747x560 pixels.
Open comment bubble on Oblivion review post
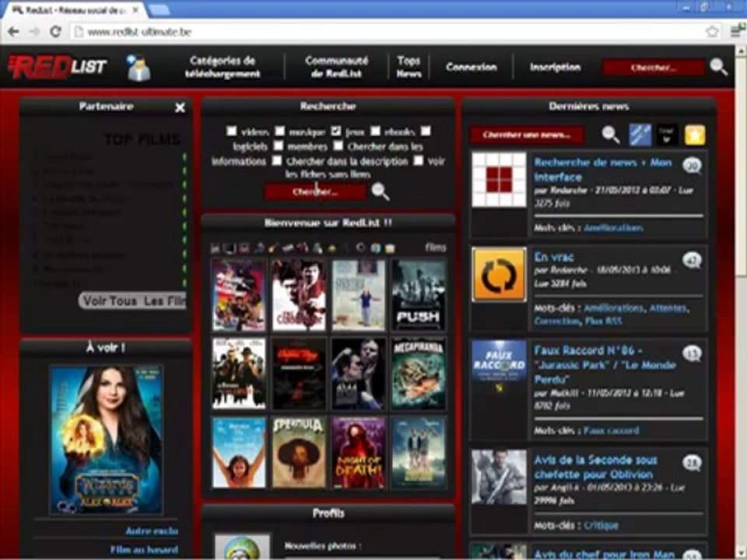click(692, 462)
